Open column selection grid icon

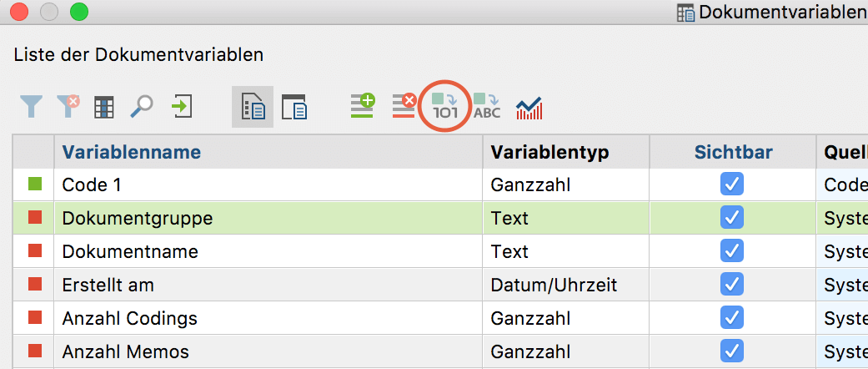click(103, 107)
